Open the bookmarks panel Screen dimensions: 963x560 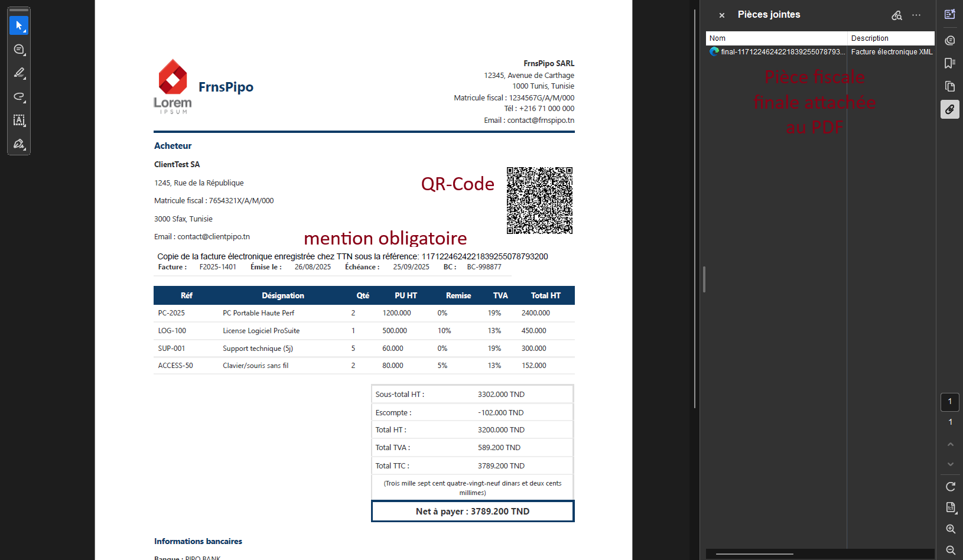point(950,63)
